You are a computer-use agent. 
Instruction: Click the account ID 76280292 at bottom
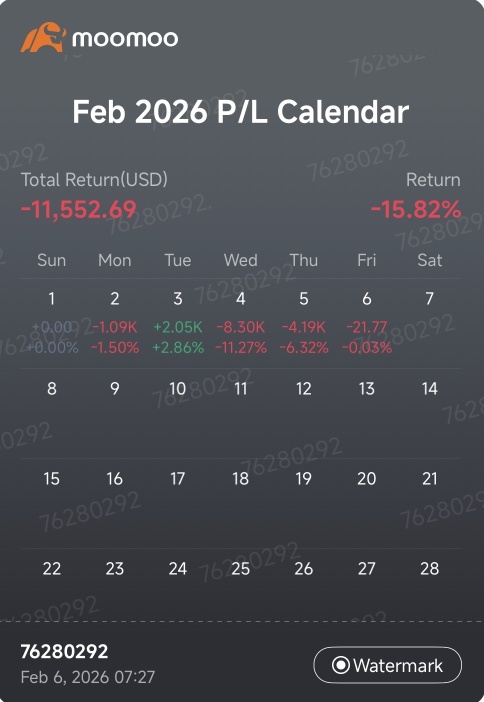[x=64, y=651]
